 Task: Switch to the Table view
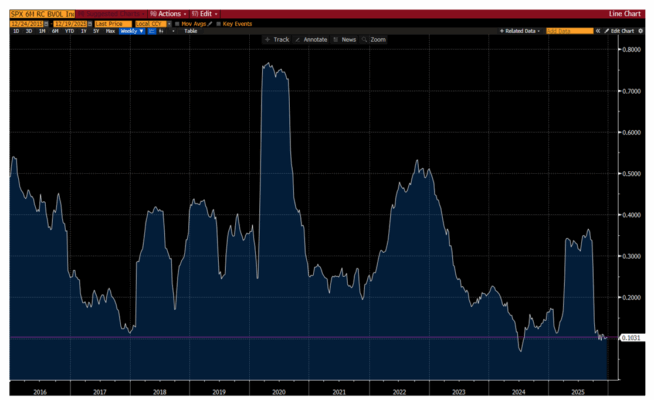[190, 31]
